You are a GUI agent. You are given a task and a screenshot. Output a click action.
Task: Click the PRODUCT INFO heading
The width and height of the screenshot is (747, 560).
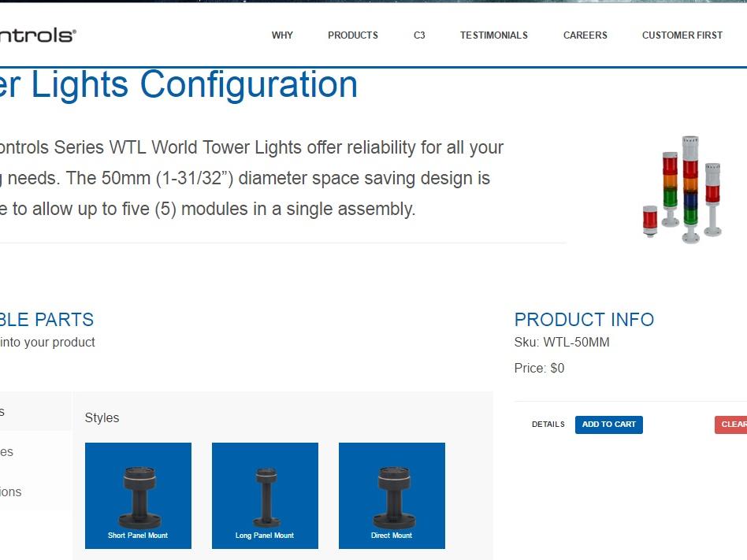pyautogui.click(x=584, y=320)
